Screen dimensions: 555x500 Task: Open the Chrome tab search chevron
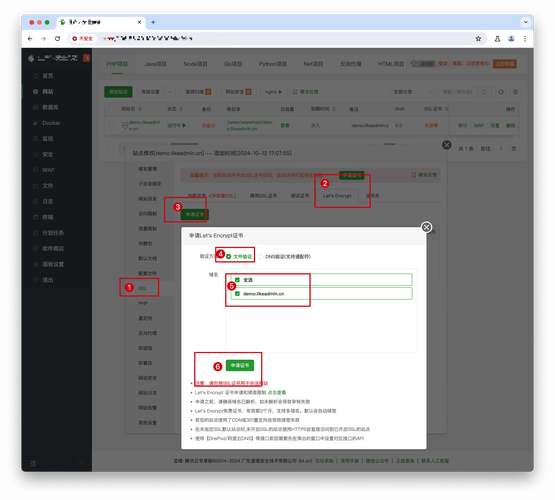(526, 22)
